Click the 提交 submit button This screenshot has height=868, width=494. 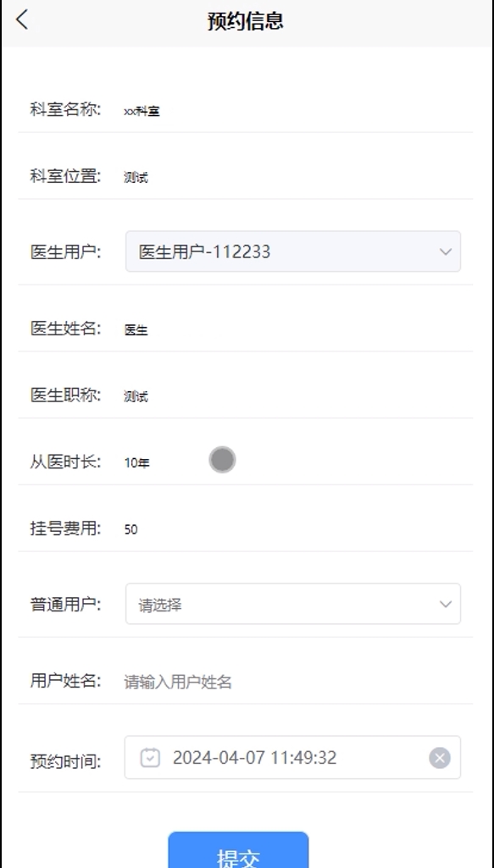click(x=238, y=851)
